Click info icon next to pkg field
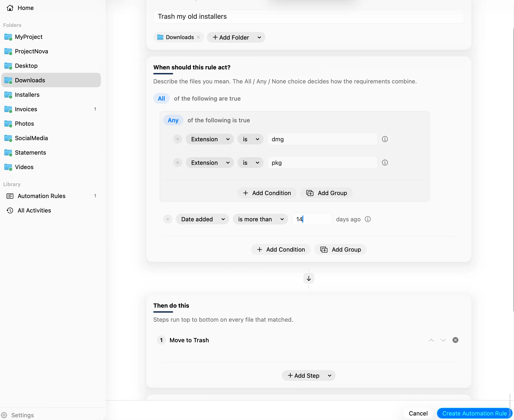Screen dimensions: 514x420 (384, 163)
